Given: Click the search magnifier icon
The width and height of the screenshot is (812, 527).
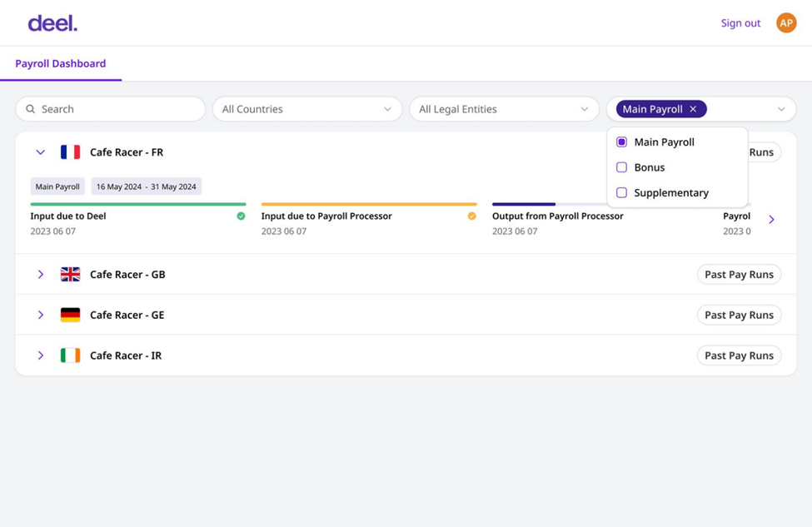Looking at the screenshot, I should point(31,109).
